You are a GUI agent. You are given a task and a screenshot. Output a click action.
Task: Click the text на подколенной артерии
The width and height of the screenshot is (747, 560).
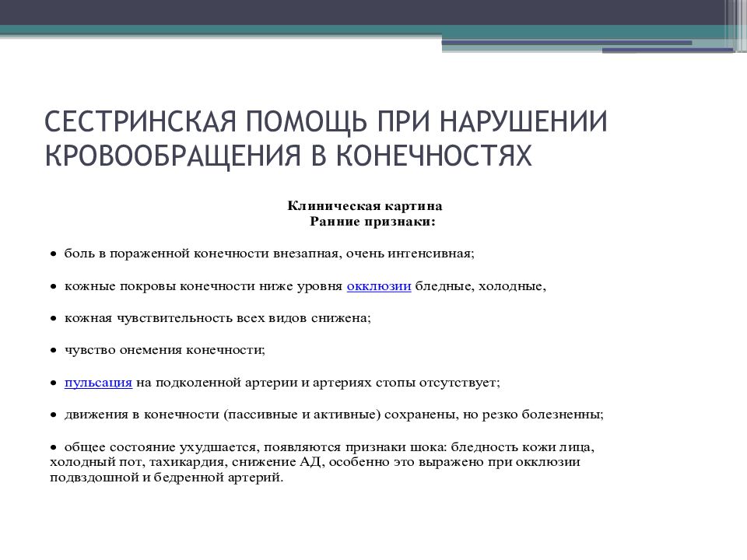[226, 383]
